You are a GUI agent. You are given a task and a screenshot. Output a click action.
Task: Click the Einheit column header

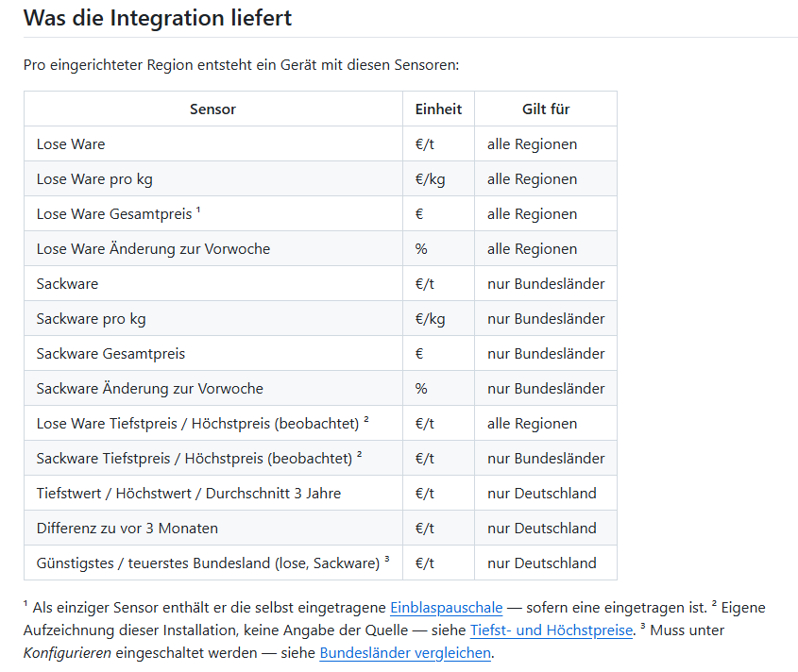438,109
